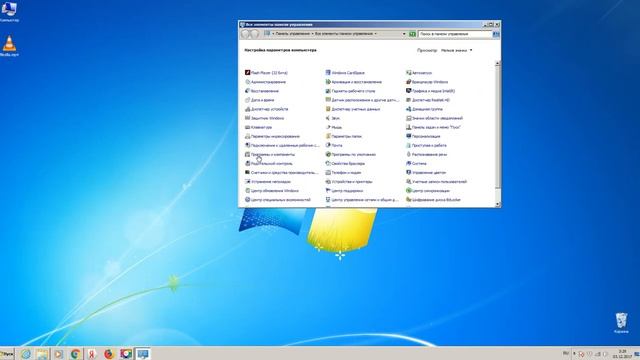Image resolution: width=640 pixels, height=360 pixels.
Task: Open the Домашняя группа icon
Action: 409,109
